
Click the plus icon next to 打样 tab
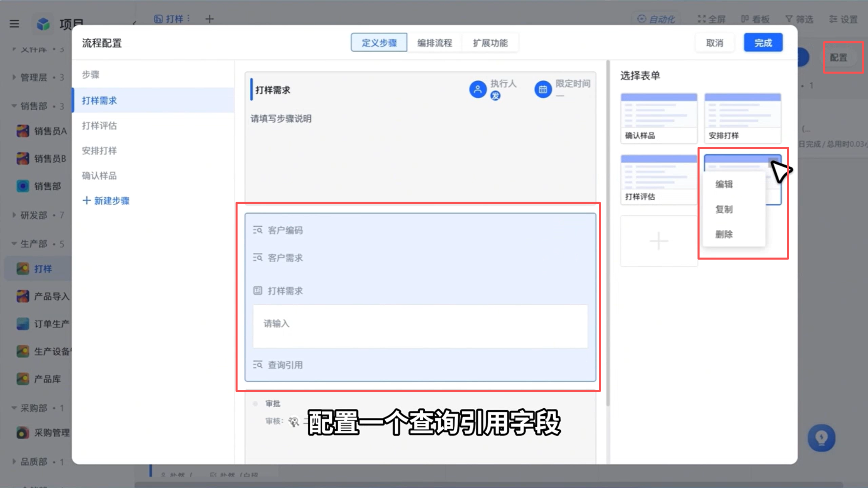pos(209,19)
